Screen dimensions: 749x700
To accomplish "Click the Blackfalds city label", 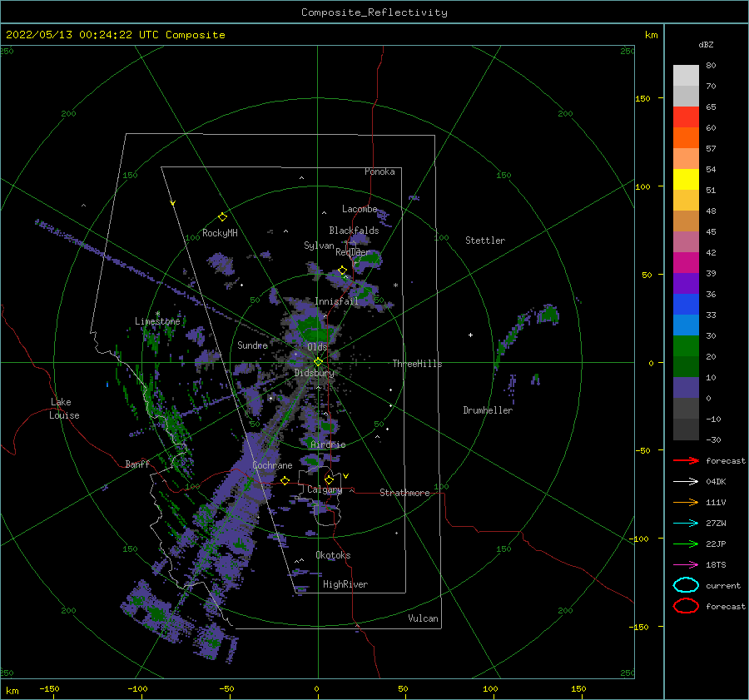I will tap(354, 231).
